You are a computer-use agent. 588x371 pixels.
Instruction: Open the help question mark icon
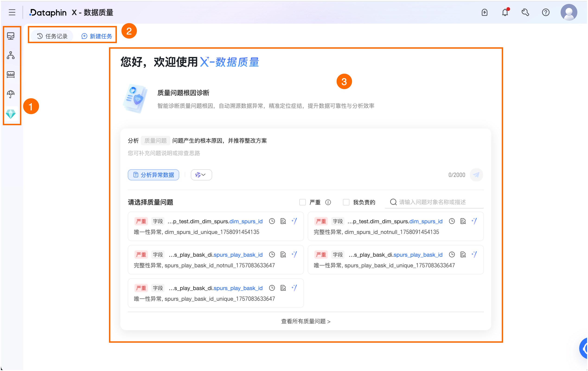(546, 12)
